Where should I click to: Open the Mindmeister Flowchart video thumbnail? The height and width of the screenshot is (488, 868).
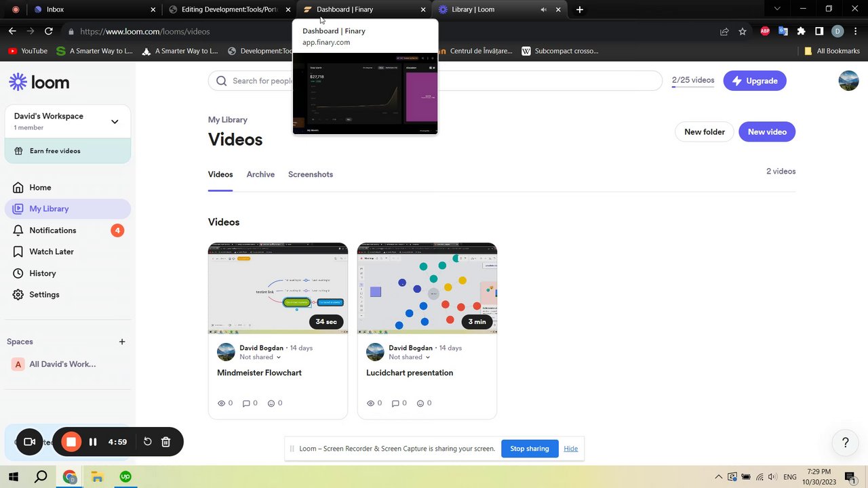[278, 288]
